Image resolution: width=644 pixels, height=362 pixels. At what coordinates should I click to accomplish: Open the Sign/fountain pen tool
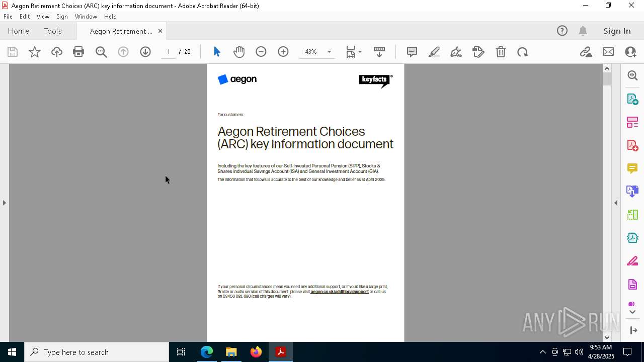click(x=456, y=52)
